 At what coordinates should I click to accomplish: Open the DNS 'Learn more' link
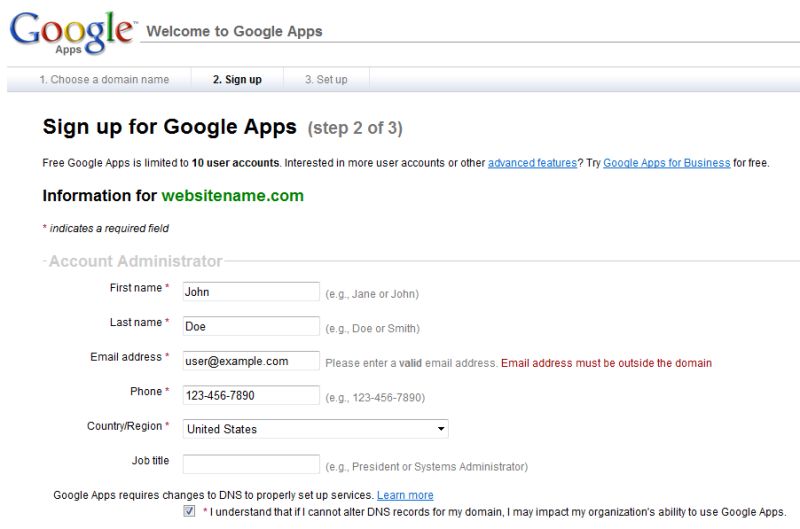(x=405, y=495)
